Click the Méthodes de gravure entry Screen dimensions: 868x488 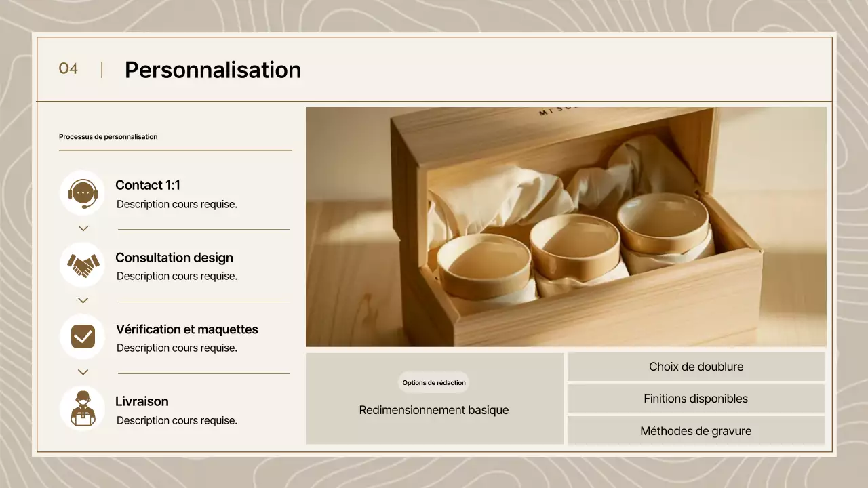point(696,430)
